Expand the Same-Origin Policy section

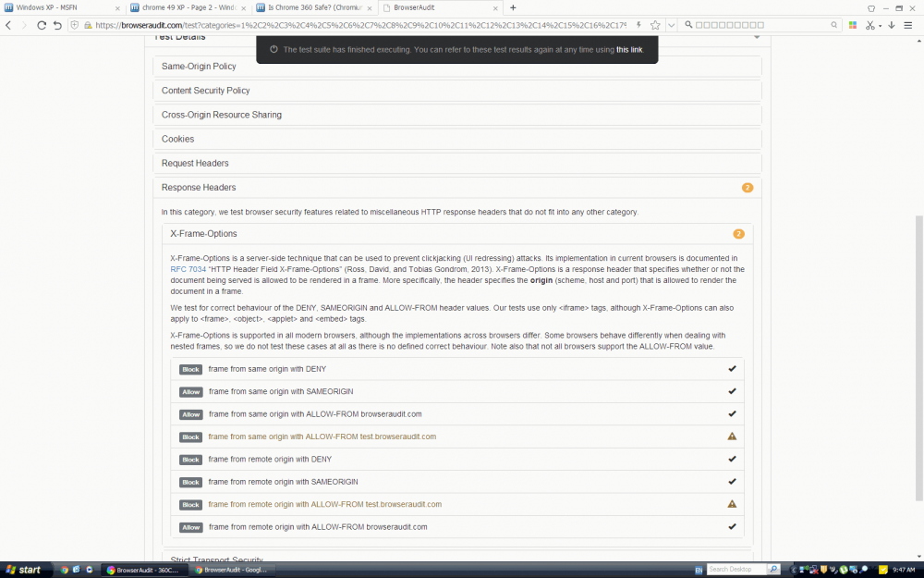[457, 66]
